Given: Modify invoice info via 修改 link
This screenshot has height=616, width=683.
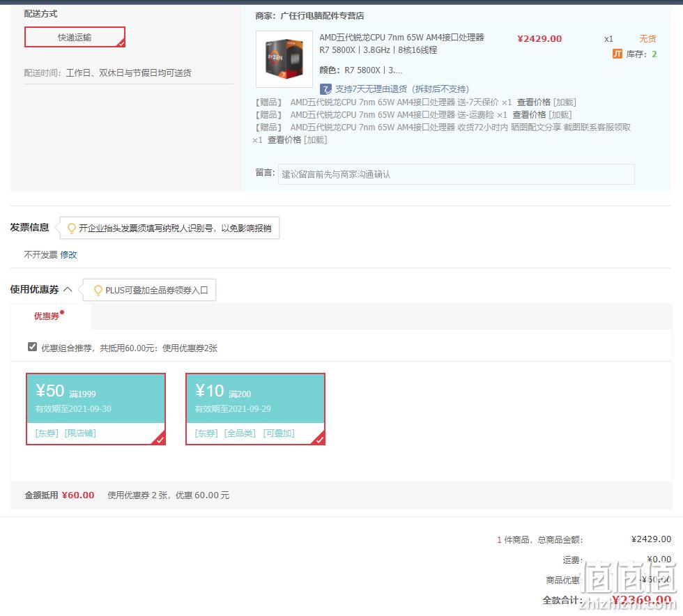Looking at the screenshot, I should (68, 255).
